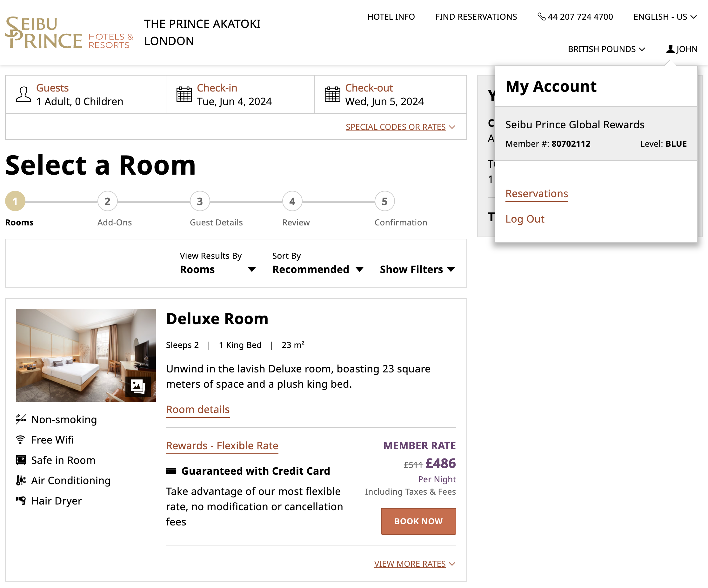The width and height of the screenshot is (708, 588).
Task: Expand the English - US language dropdown
Action: point(665,17)
